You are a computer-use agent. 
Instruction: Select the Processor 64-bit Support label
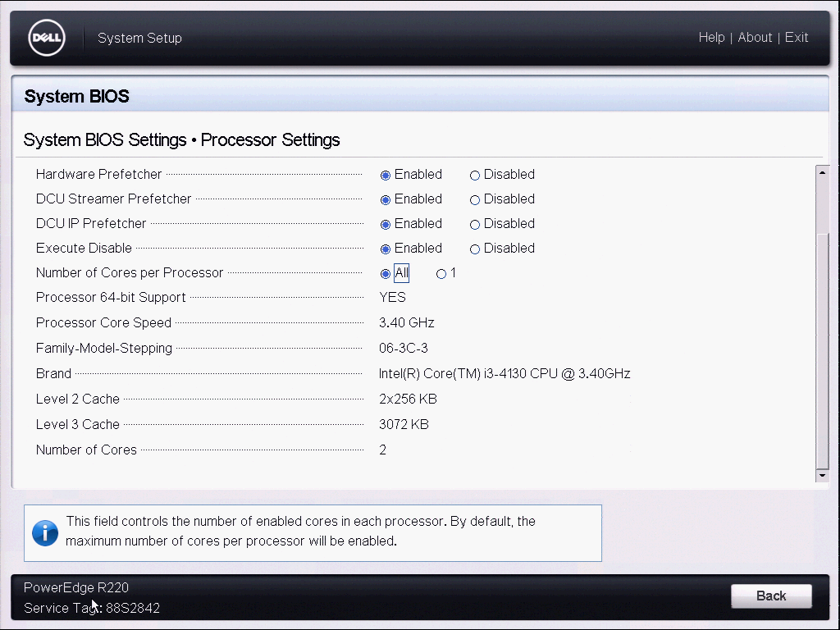pyautogui.click(x=111, y=297)
